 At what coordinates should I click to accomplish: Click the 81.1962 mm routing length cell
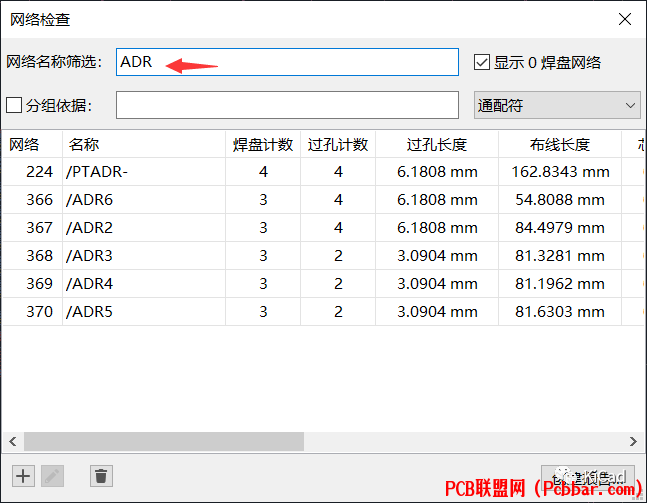click(560, 284)
